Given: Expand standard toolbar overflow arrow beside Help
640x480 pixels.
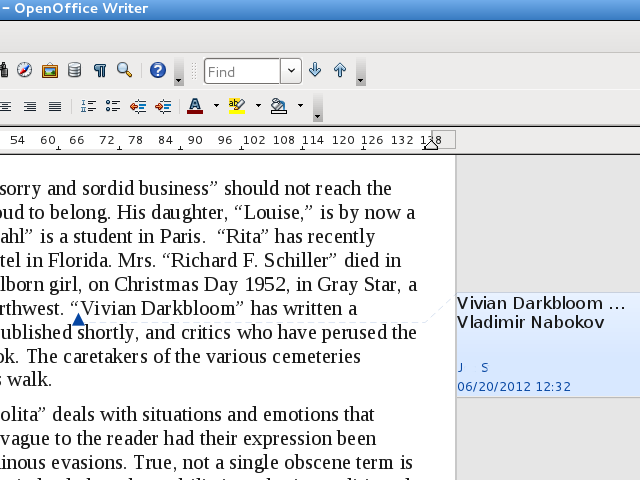Looking at the screenshot, I should [x=178, y=72].
